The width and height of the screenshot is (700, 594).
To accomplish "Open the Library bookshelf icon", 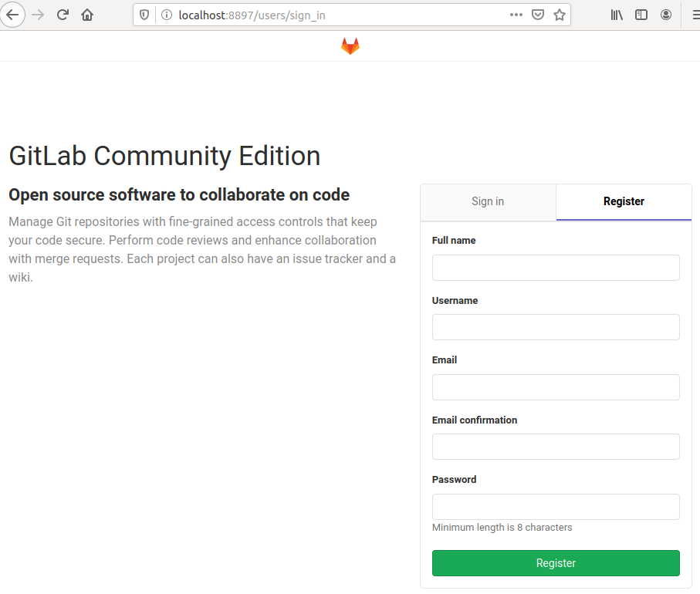I will pos(617,15).
